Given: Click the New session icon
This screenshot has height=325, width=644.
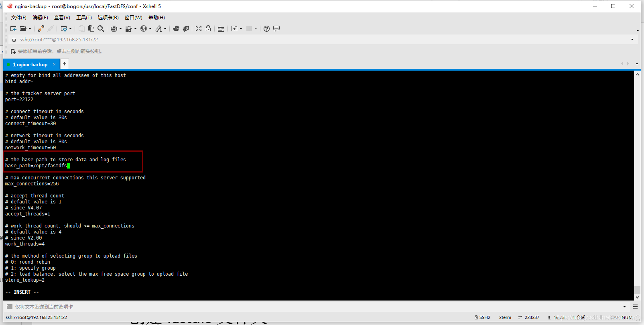Looking at the screenshot, I should click(13, 28).
